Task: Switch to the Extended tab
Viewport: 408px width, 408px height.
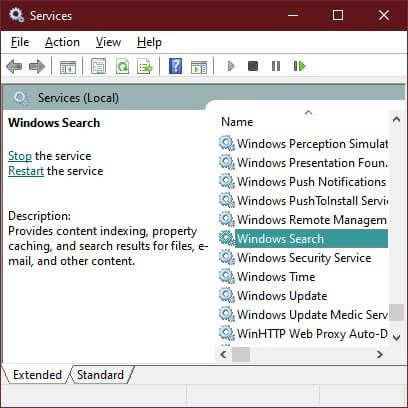Action: [37, 375]
